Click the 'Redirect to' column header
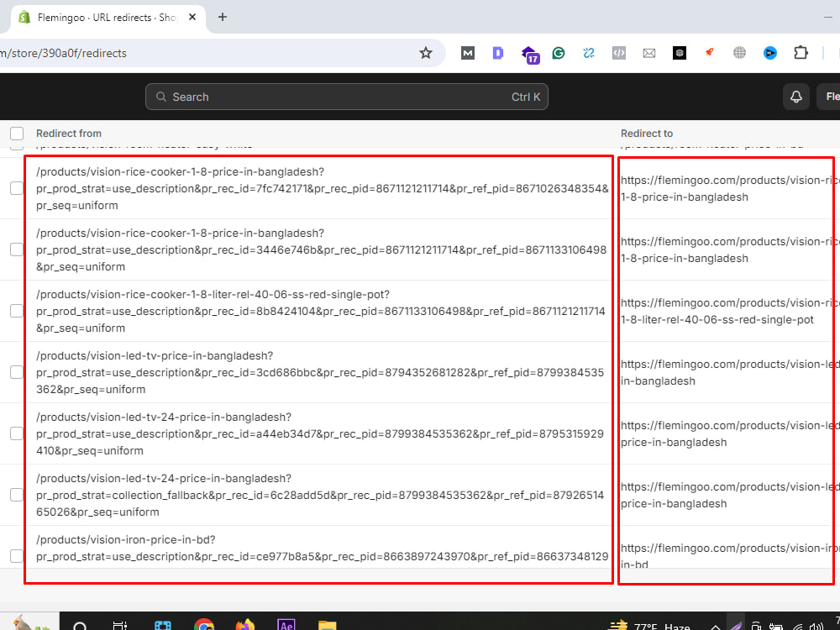 pos(647,134)
